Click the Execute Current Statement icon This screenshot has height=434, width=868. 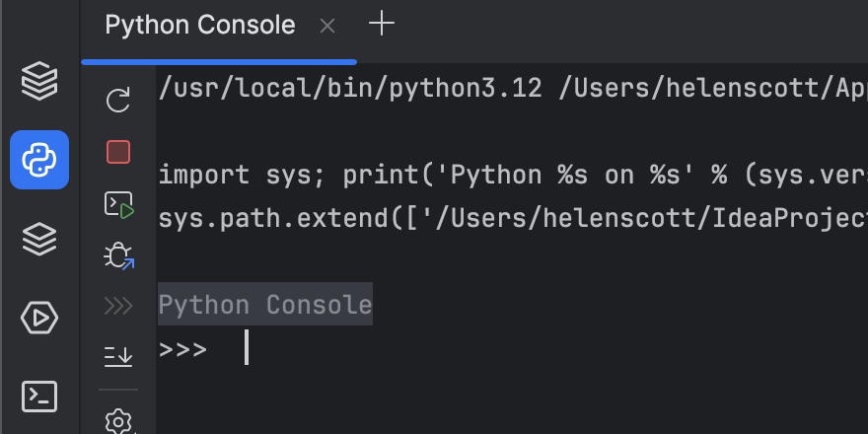tap(118, 205)
